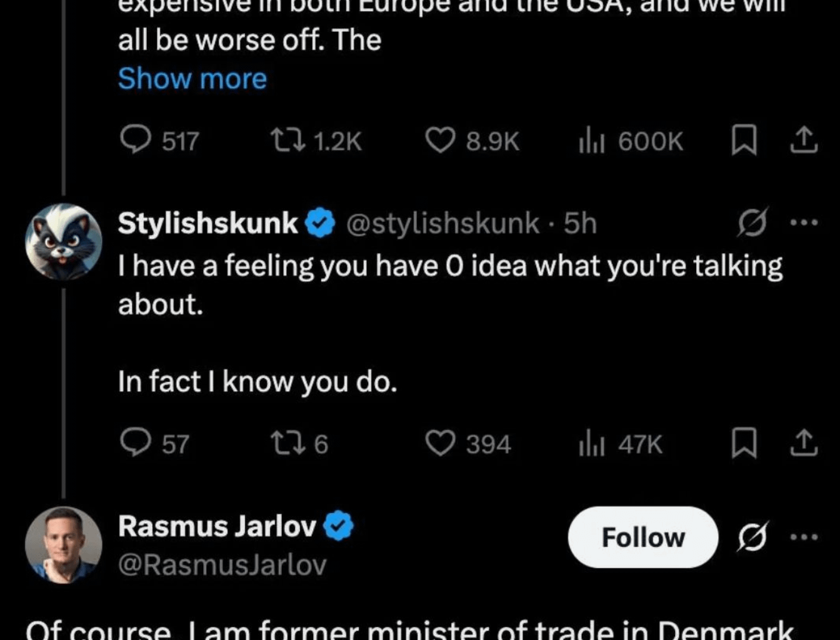Open Grok actions beside the Follow button
This screenshot has height=640, width=840.
[x=752, y=536]
